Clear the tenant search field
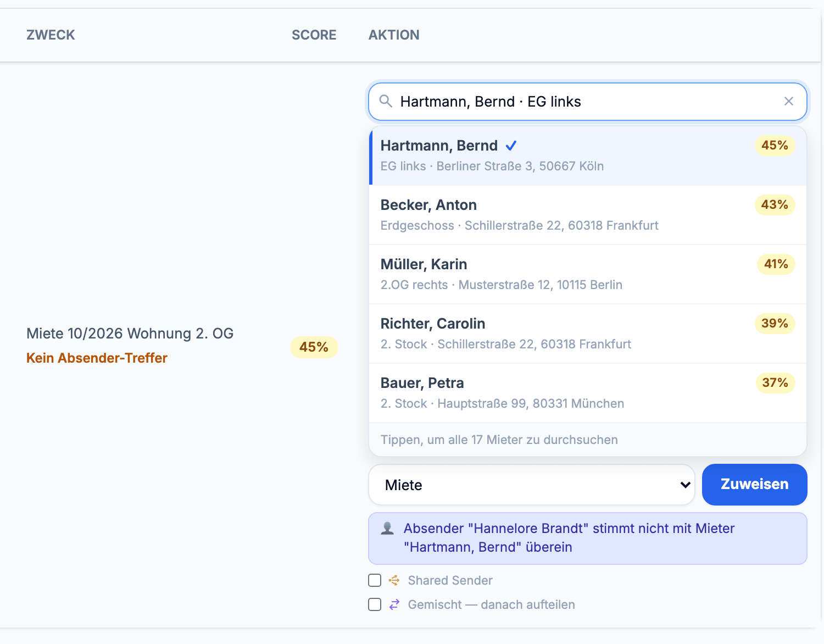 (789, 101)
